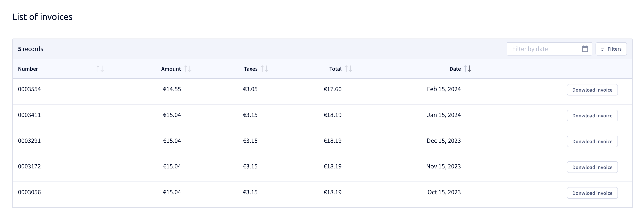Viewport: 644px width, 218px height.
Task: Download invoice 0003411
Action: coord(592,116)
